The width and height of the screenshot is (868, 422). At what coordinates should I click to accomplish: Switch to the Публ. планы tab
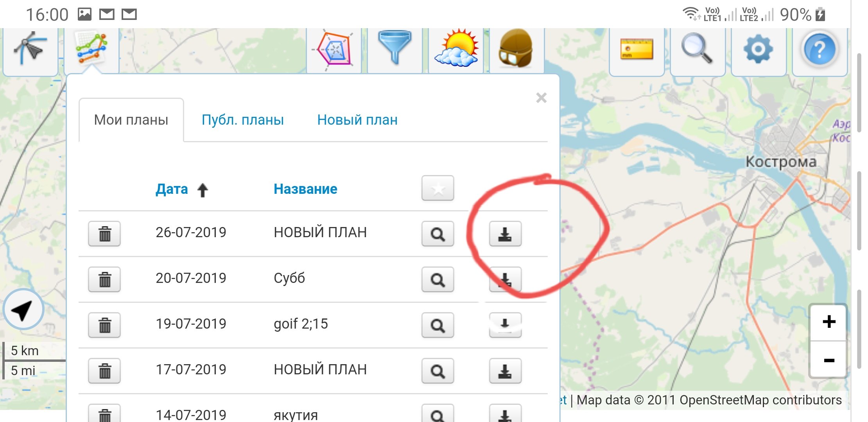click(243, 120)
